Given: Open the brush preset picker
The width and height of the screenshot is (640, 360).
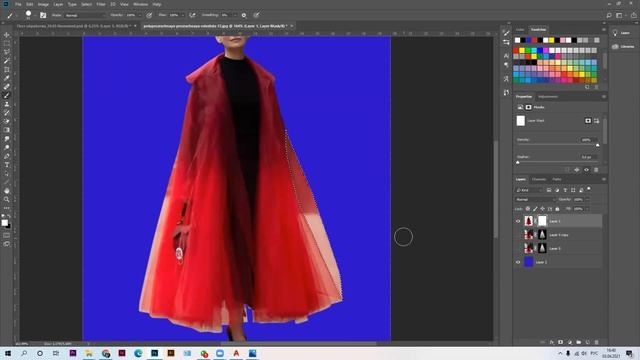Looking at the screenshot, I should (28, 15).
